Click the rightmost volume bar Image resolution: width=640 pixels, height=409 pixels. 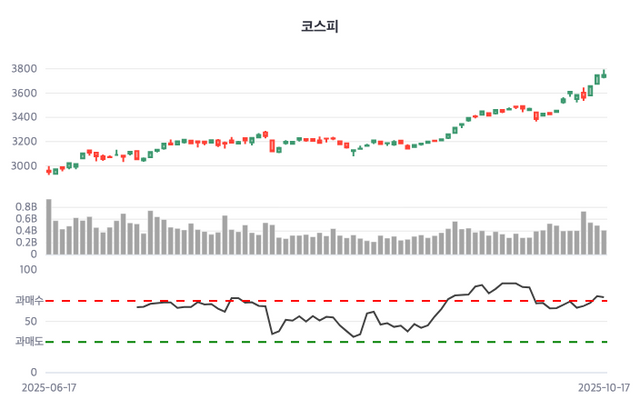click(x=604, y=242)
